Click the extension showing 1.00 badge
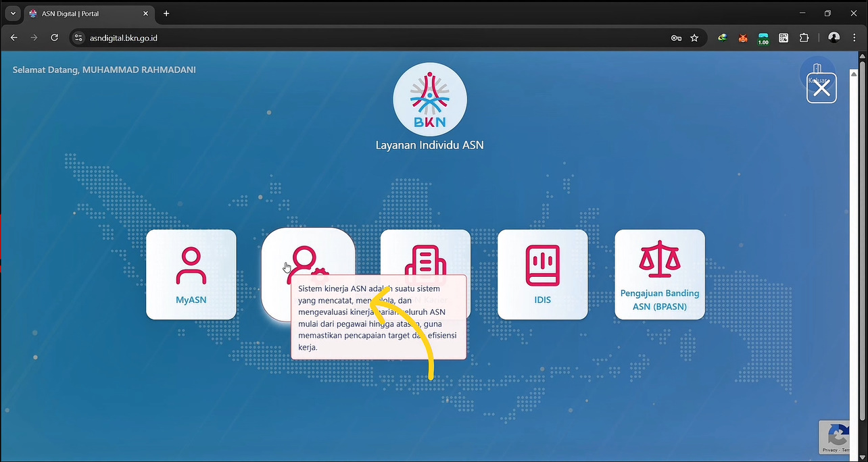The width and height of the screenshot is (868, 462). (x=763, y=38)
